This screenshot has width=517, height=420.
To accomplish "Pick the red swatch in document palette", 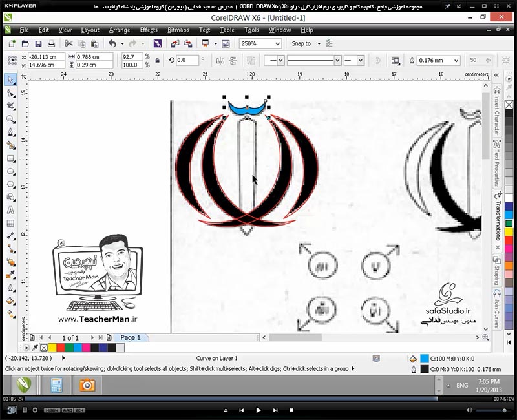I will pos(61,348).
